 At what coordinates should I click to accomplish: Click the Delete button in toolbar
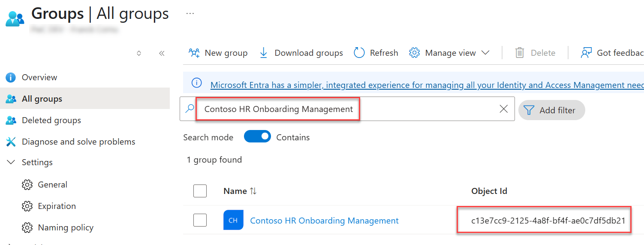click(x=535, y=53)
